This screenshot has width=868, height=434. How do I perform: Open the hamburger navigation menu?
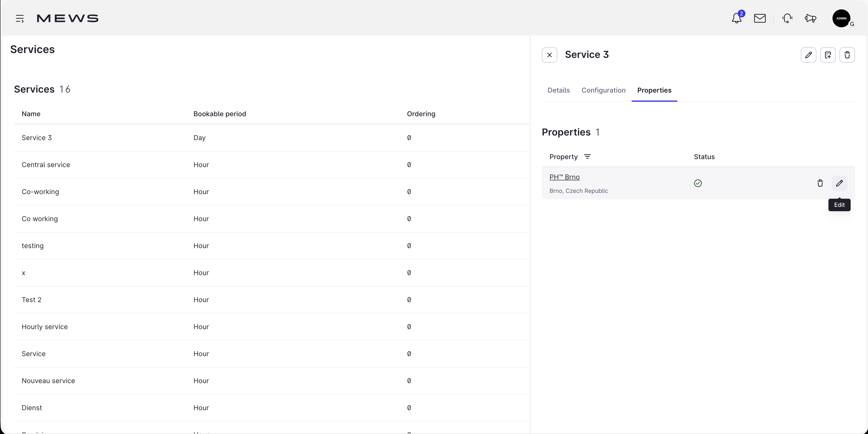click(x=20, y=19)
